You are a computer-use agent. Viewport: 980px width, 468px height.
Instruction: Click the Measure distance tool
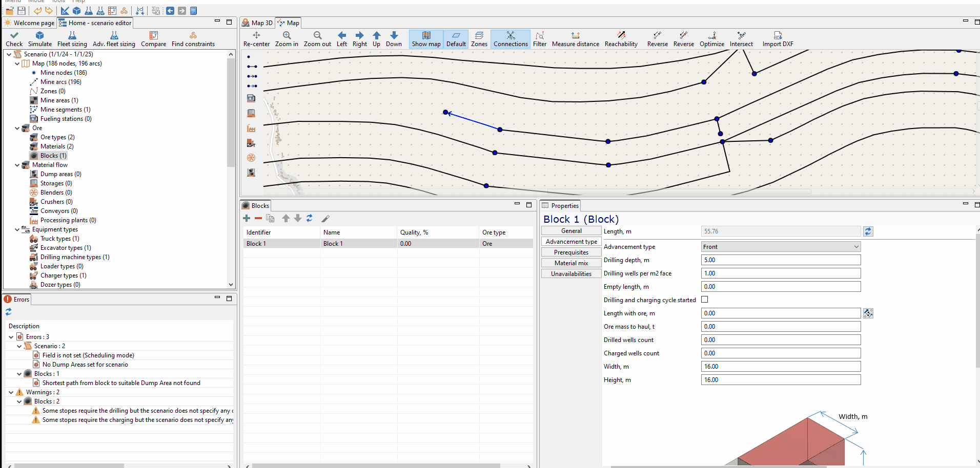[x=576, y=35]
